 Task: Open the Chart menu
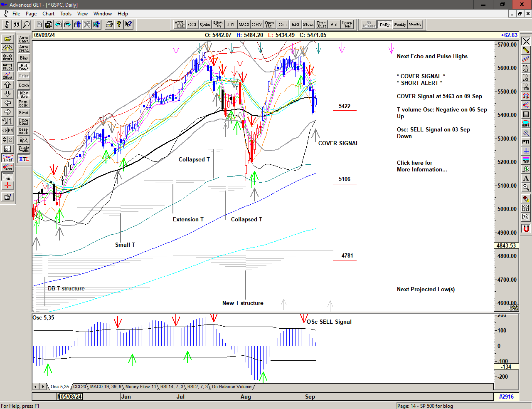tap(48, 14)
